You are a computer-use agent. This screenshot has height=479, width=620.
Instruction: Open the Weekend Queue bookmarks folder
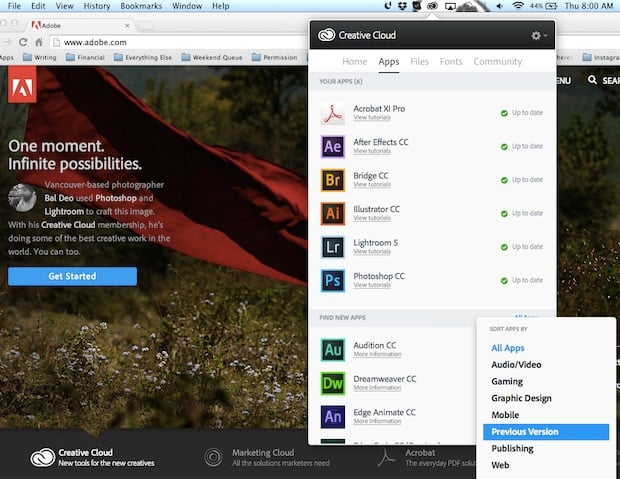[212, 57]
